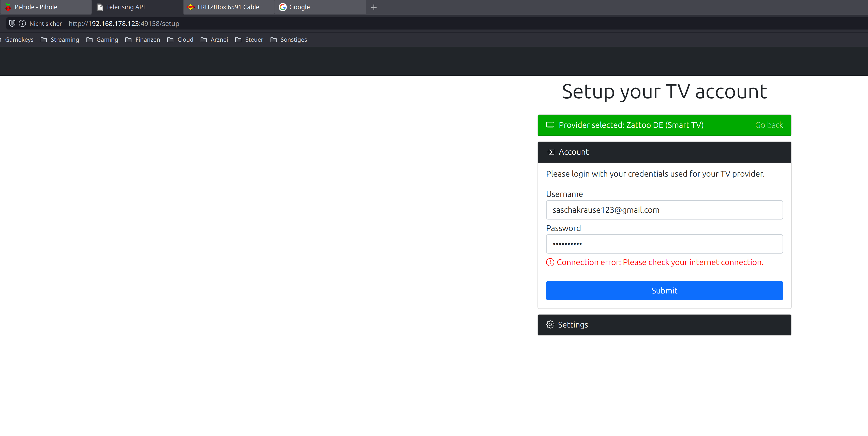Click the Account login icon
The width and height of the screenshot is (868, 436).
[550, 152]
